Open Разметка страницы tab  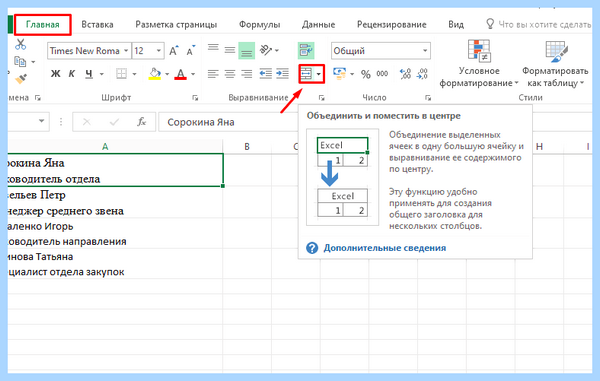pos(176,25)
